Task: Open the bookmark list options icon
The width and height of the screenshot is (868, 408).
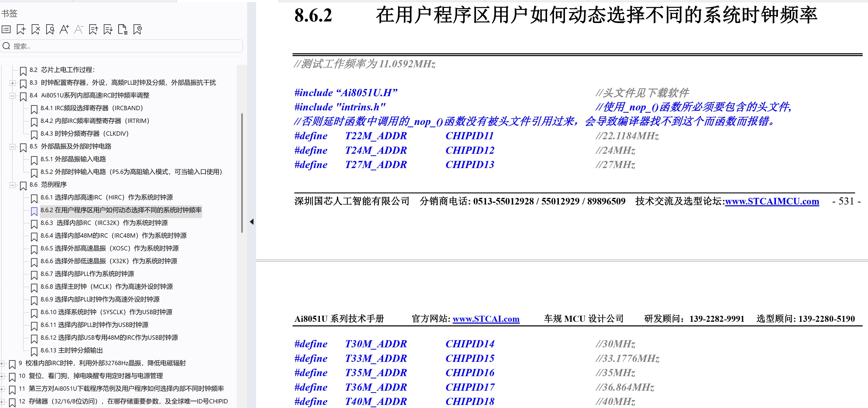Action: (x=6, y=29)
